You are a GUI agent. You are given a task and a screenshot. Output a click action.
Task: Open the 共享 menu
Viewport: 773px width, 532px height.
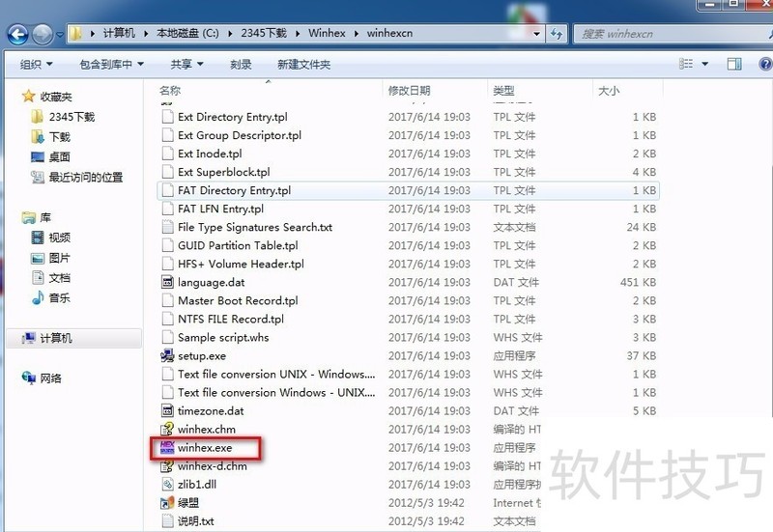click(x=186, y=64)
